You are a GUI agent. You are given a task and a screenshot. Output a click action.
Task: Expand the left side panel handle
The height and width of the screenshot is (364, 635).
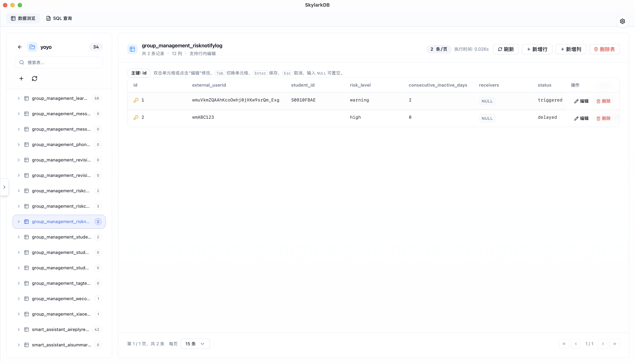tap(4, 187)
